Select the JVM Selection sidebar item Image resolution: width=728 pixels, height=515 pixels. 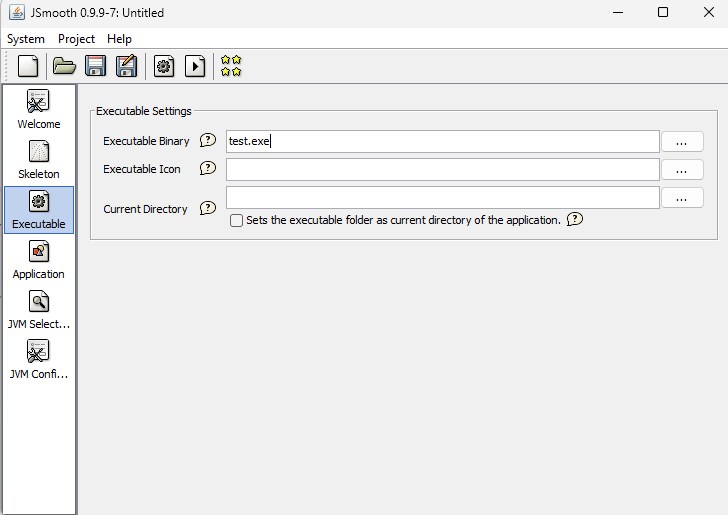click(39, 310)
